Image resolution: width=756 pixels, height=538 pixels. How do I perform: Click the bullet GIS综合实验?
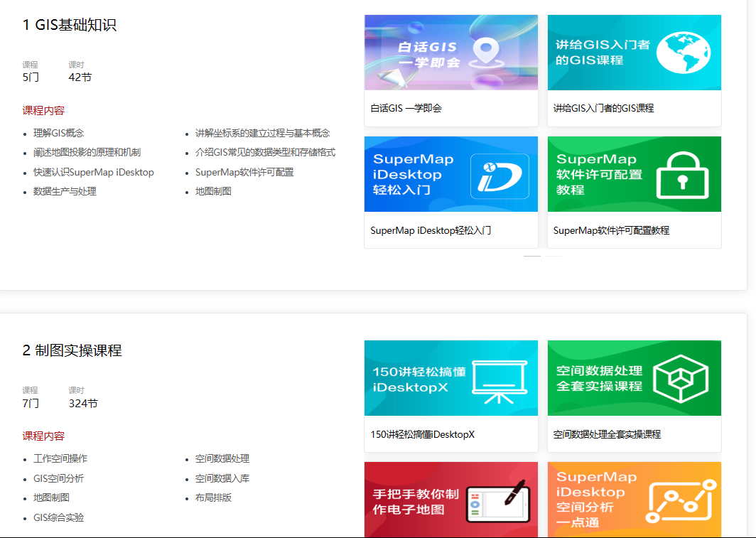[x=58, y=517]
